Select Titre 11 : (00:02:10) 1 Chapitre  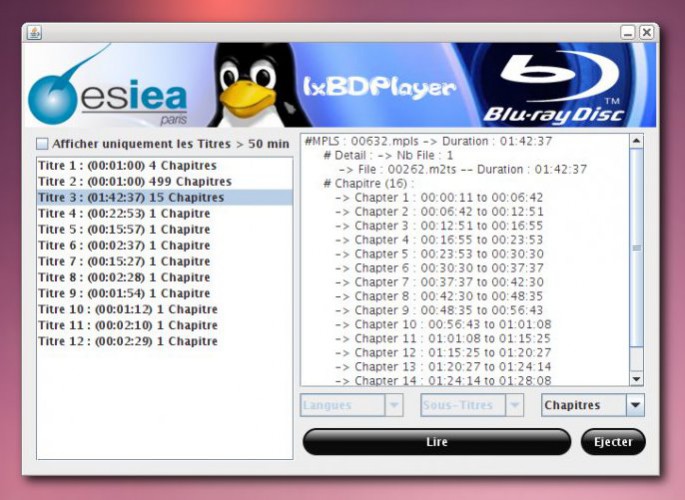(165, 325)
